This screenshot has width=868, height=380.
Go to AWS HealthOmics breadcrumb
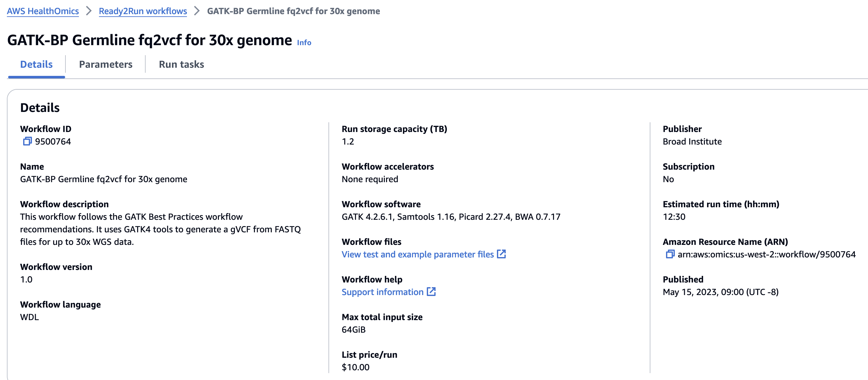pyautogui.click(x=43, y=11)
